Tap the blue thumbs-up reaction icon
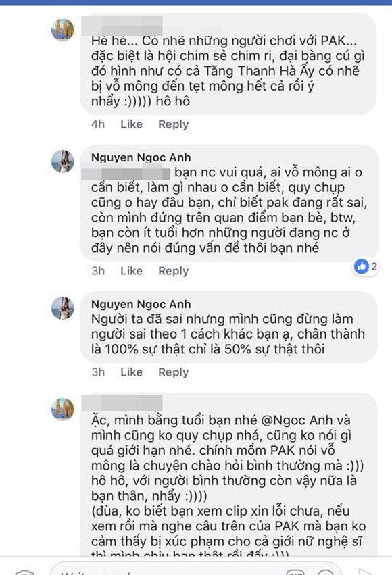 360,266
